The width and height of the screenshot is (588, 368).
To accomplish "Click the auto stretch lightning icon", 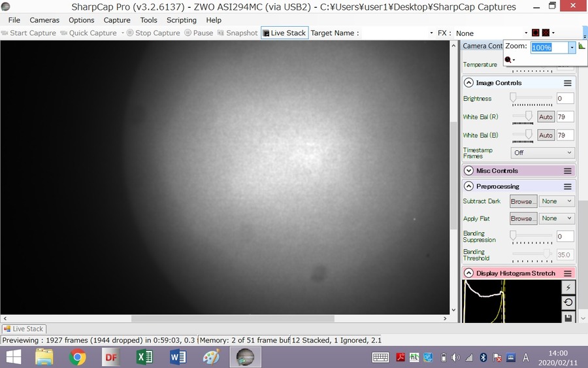I will tap(568, 288).
